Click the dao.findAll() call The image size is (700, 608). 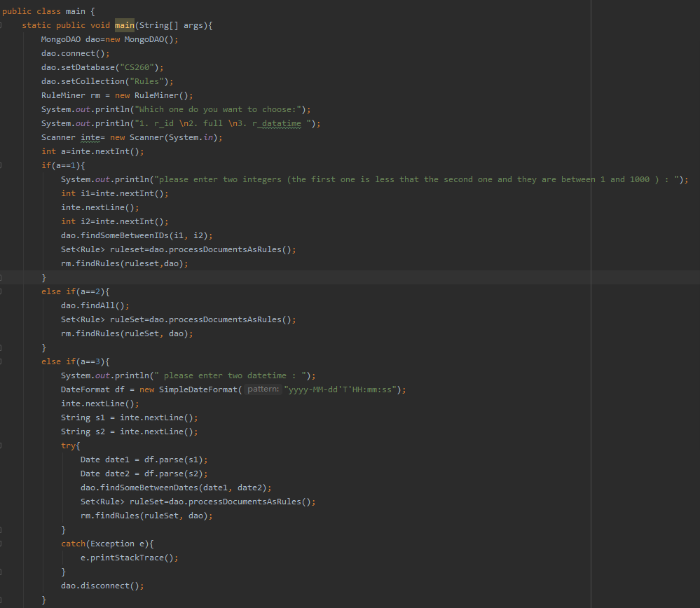[95, 306]
